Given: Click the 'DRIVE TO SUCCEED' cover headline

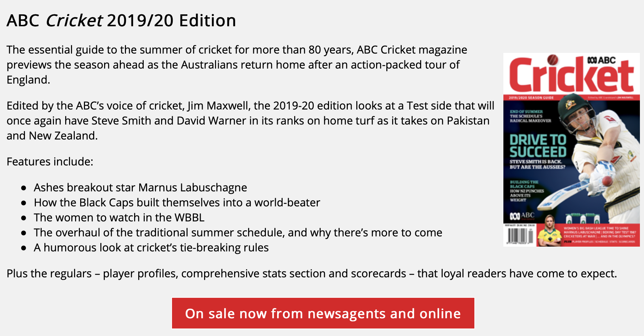Looking at the screenshot, I should tap(538, 146).
